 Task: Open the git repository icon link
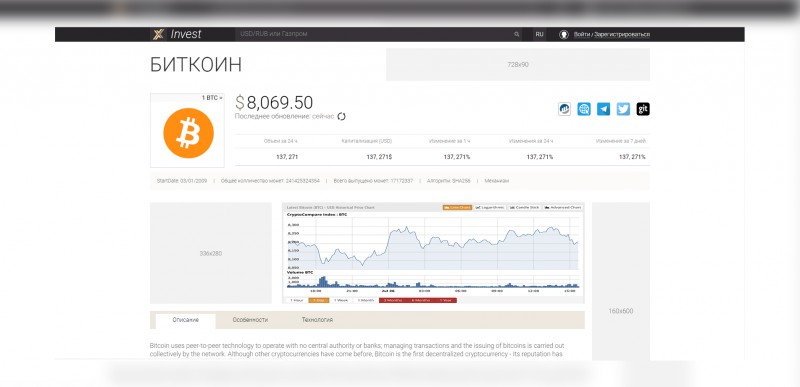pos(643,109)
